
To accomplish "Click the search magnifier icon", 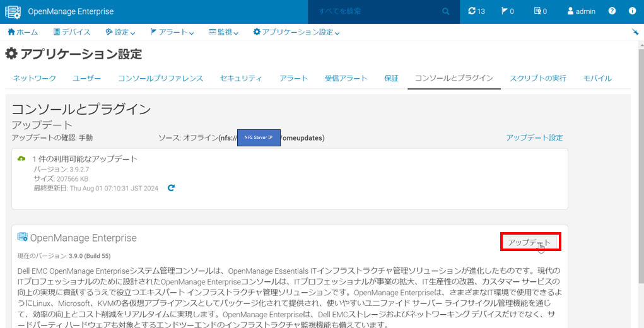I will point(446,11).
